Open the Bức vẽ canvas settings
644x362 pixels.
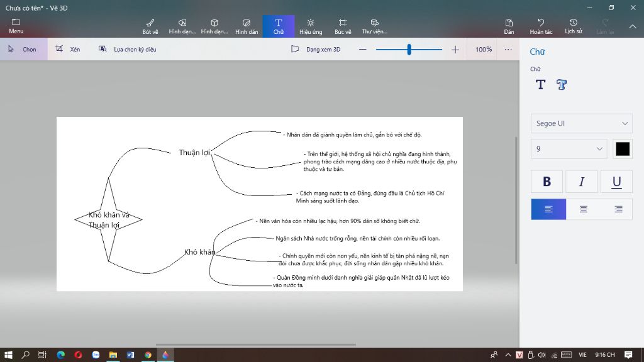343,26
